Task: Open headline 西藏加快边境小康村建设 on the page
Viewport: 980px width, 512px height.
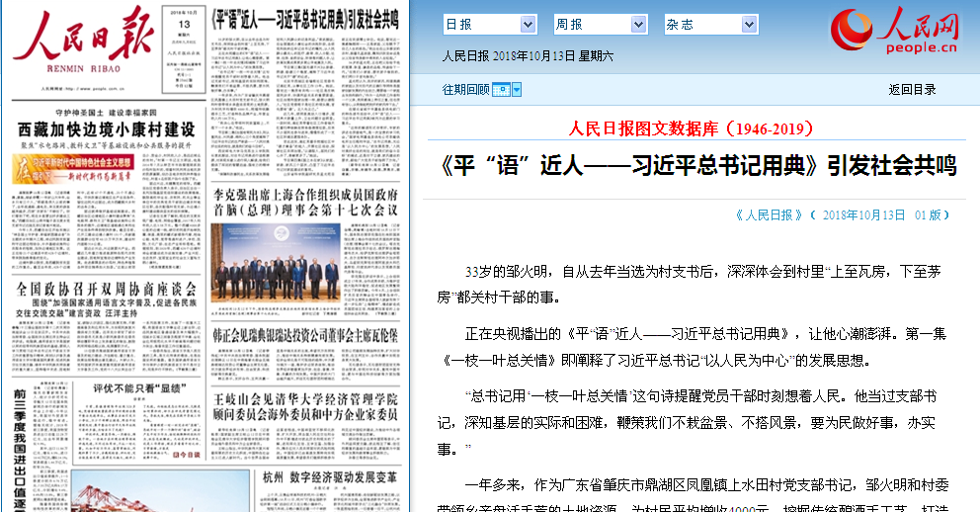Action: [107, 129]
